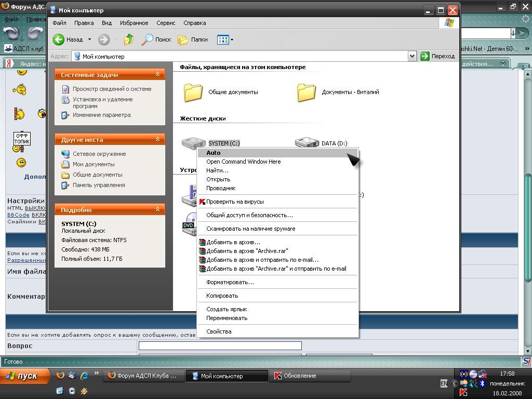Viewport: 532px width, 399px height.
Task: Click the Панель управления link
Action: 99,185
